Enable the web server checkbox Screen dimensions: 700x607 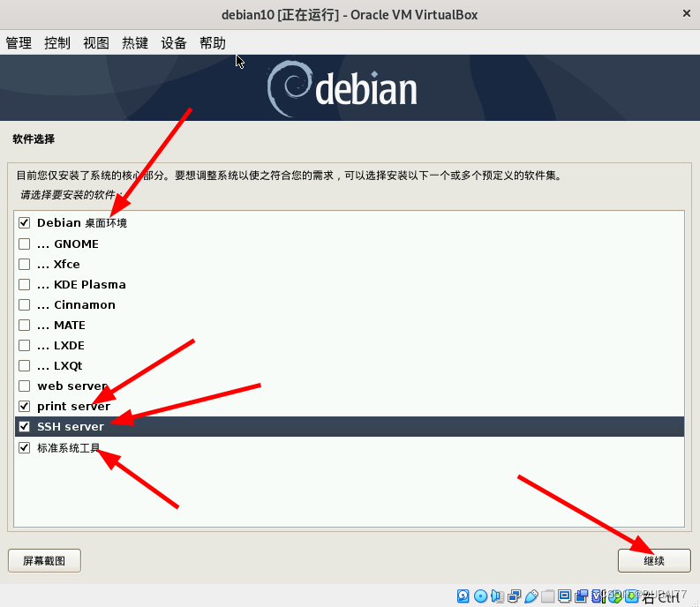click(24, 386)
